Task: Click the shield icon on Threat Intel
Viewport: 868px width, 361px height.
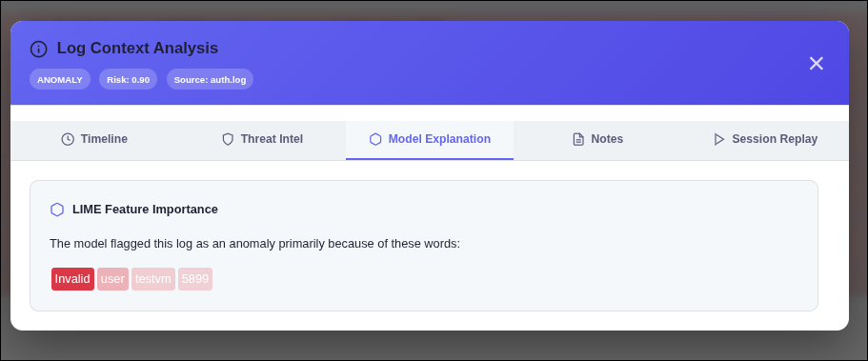Action: coord(228,139)
